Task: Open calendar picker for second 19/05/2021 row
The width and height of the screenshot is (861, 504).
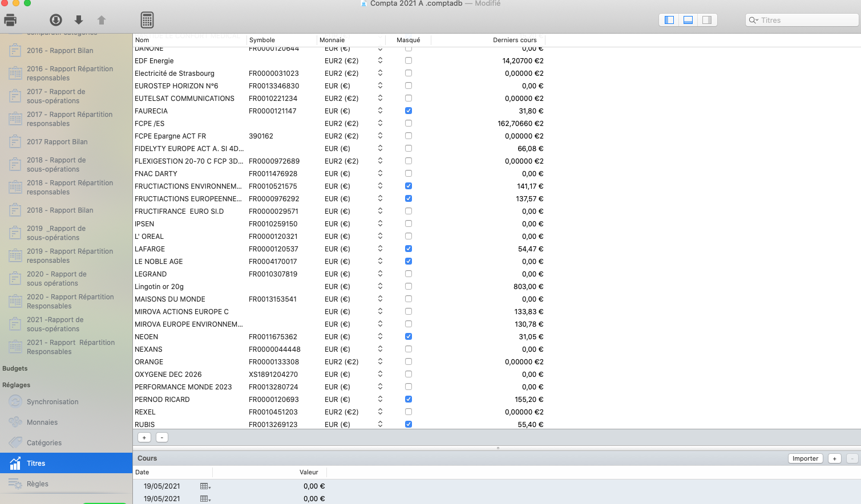Action: pyautogui.click(x=205, y=499)
